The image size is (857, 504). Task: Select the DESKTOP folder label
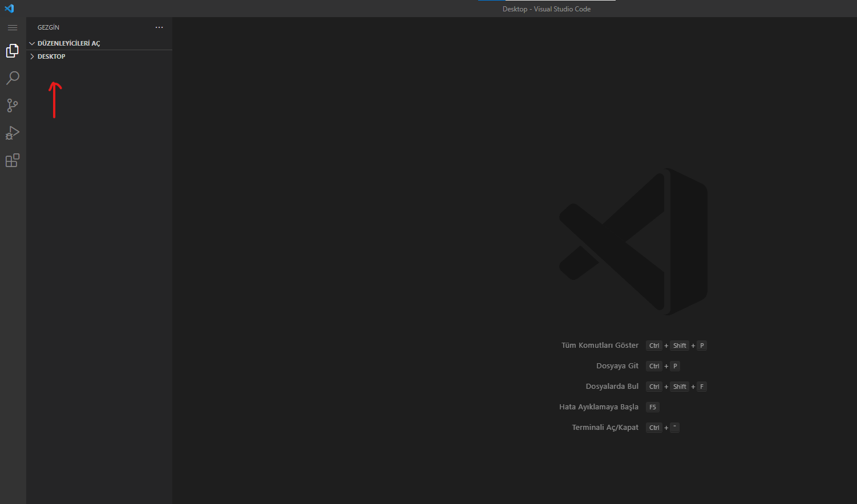coord(51,56)
